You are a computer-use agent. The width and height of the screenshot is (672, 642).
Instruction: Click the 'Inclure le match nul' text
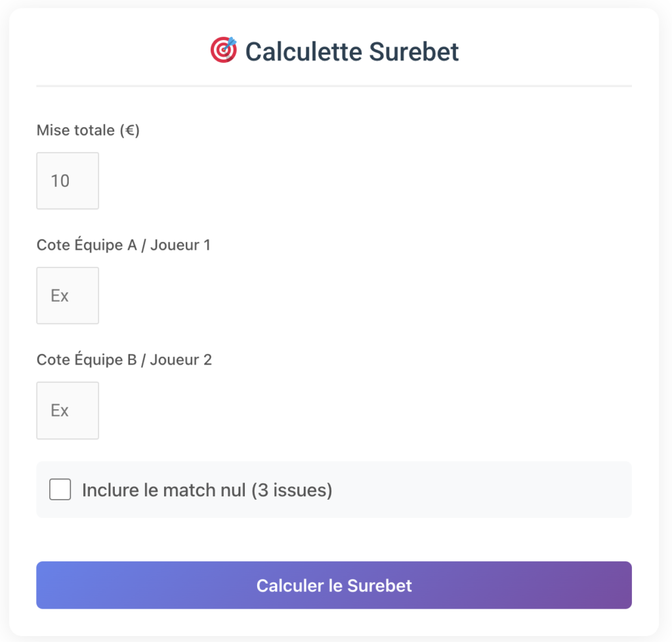click(x=207, y=489)
